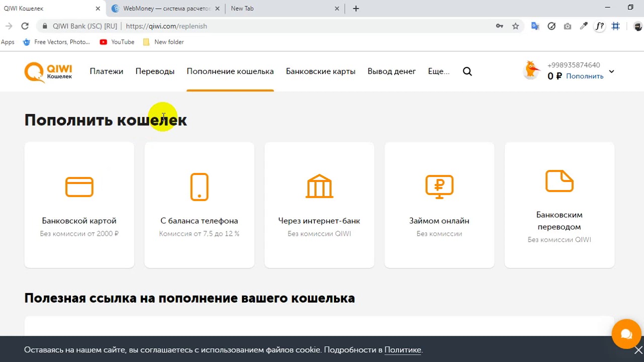Open the Google Translate extension icon
644x362 pixels.
click(535, 26)
